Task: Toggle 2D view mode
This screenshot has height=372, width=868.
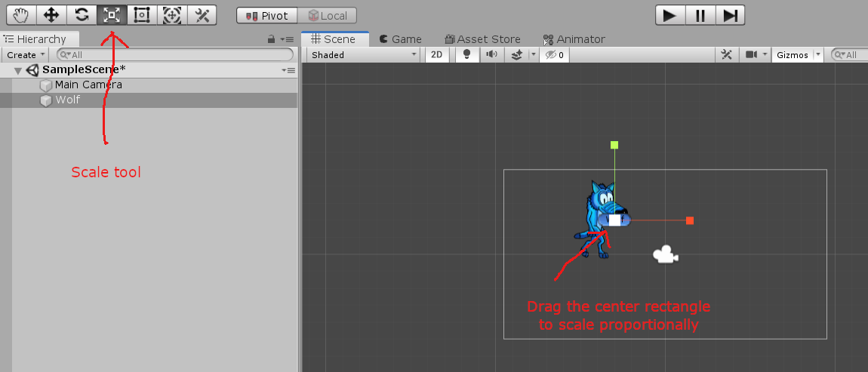Action: 437,55
